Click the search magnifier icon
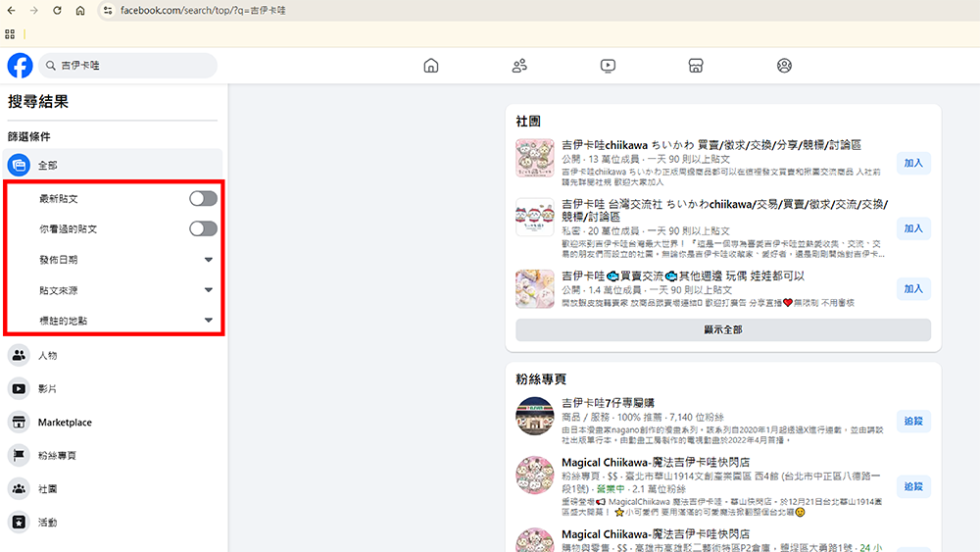This screenshot has width=980, height=552. 51,66
